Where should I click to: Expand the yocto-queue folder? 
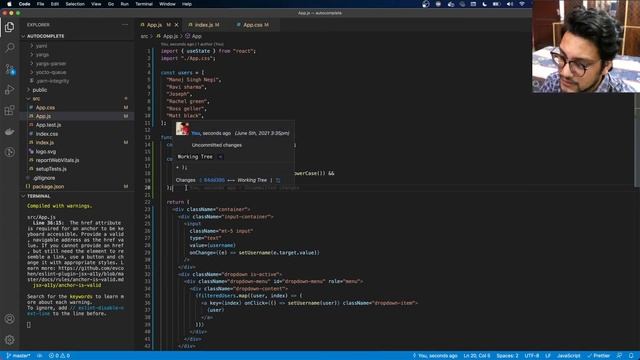[51, 72]
